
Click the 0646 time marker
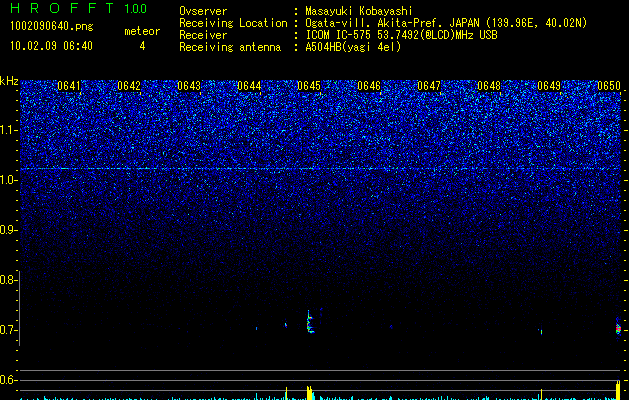click(369, 86)
